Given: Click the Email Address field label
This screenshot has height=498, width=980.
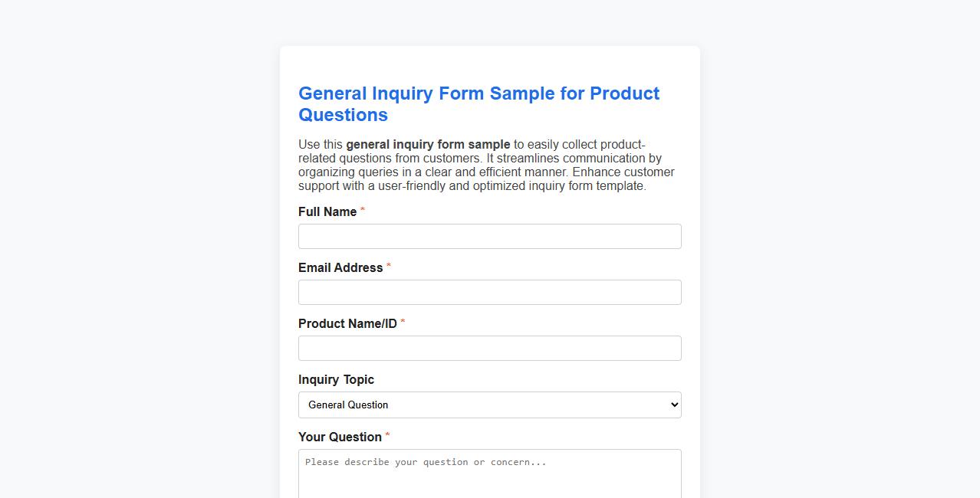Looking at the screenshot, I should 340,267.
